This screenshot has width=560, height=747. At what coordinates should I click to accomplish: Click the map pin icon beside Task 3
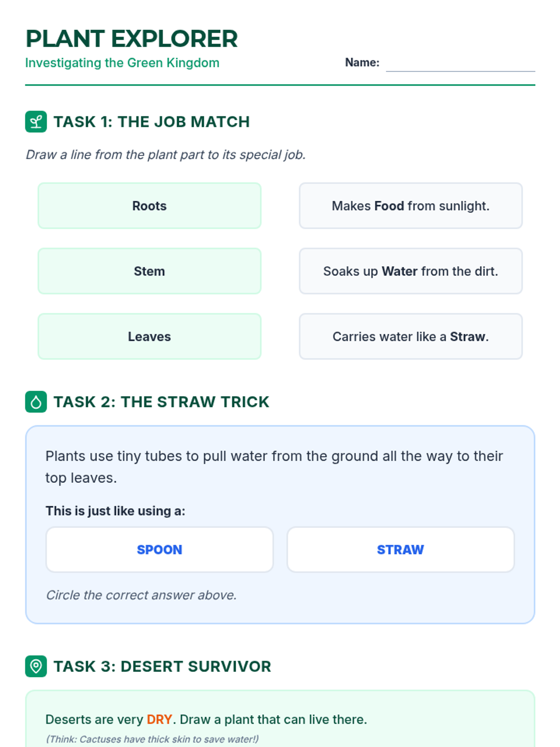[x=36, y=666]
